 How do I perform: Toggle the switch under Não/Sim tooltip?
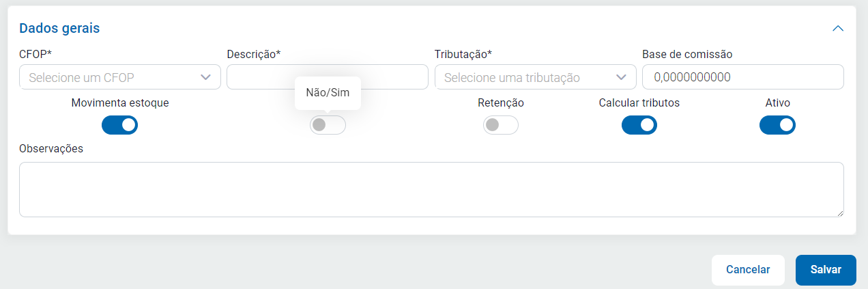click(328, 125)
